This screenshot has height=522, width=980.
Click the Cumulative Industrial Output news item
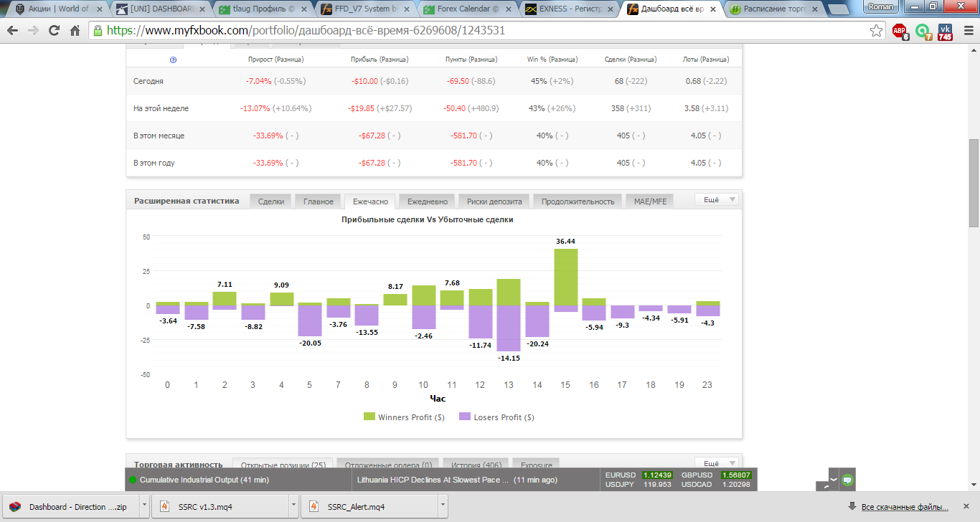pyautogui.click(x=204, y=480)
